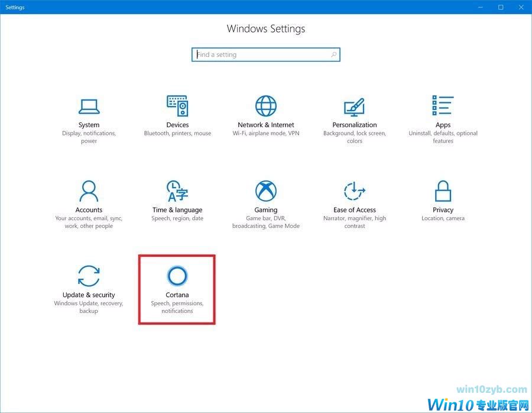Click 'Speech, permissions, notifications' description
Viewport: 532px width, 413px height.
click(177, 307)
